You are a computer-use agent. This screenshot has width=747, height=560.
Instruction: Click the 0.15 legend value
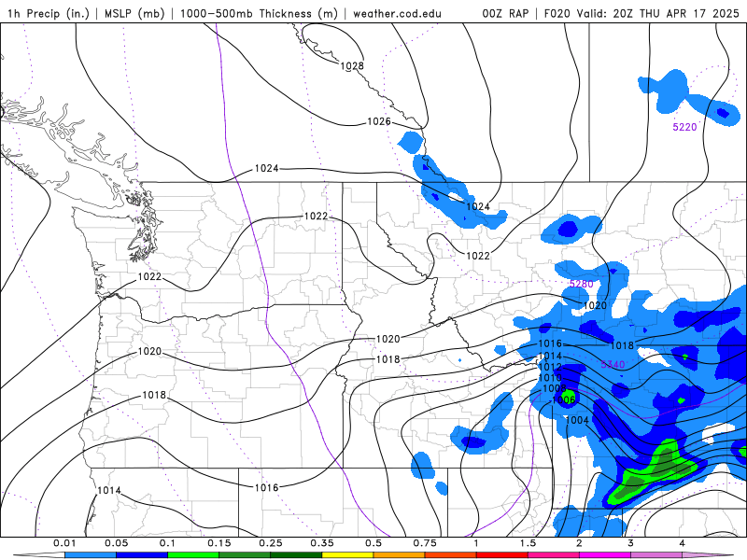[x=219, y=543]
